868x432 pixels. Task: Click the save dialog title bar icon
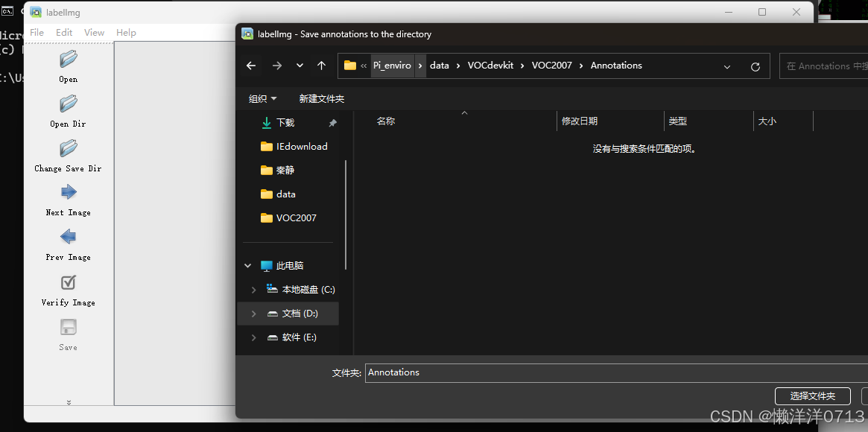[x=247, y=34]
